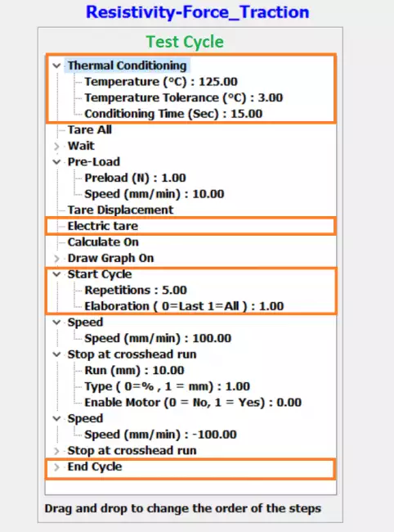Select Preload (N) : 1.00 parameter
This screenshot has width=394, height=532.
coord(135,178)
